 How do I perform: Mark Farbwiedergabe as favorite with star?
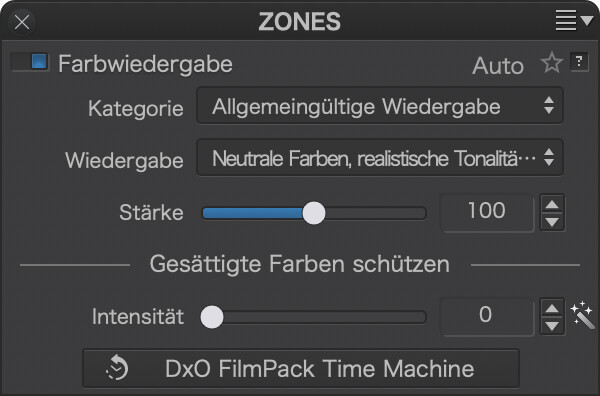[x=552, y=62]
